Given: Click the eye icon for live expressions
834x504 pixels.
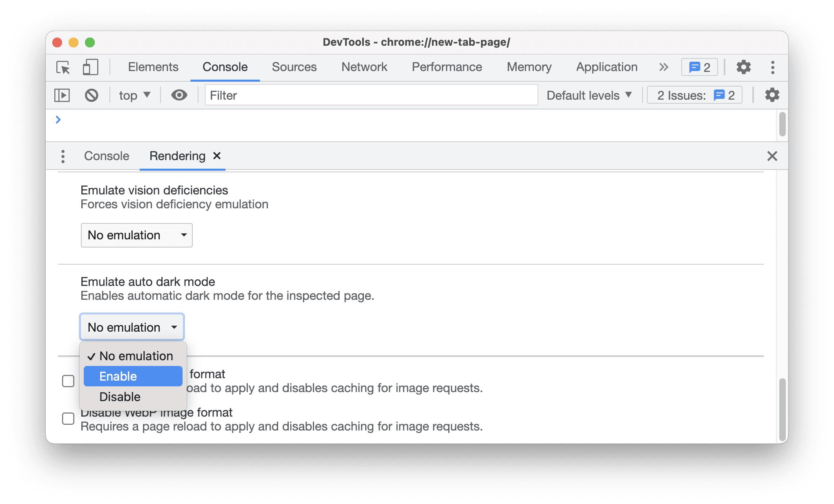Looking at the screenshot, I should [178, 95].
